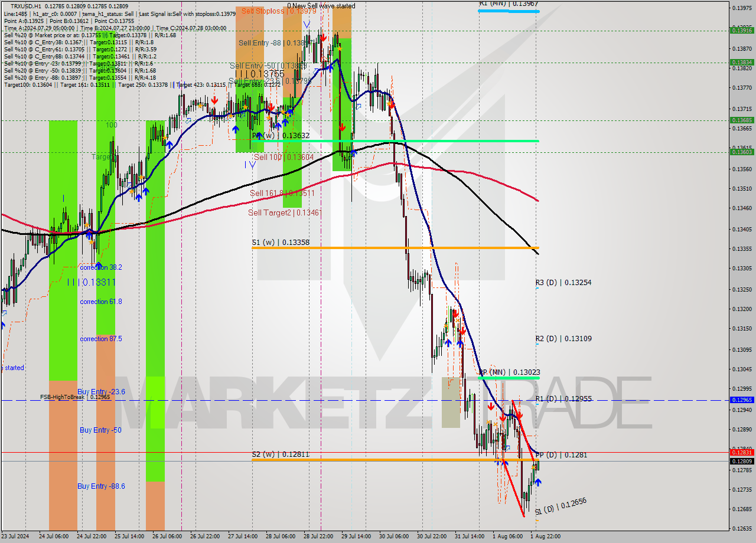The height and width of the screenshot is (543, 756).
Task: Click the 0.13975 price scale value
Action: (x=742, y=8)
